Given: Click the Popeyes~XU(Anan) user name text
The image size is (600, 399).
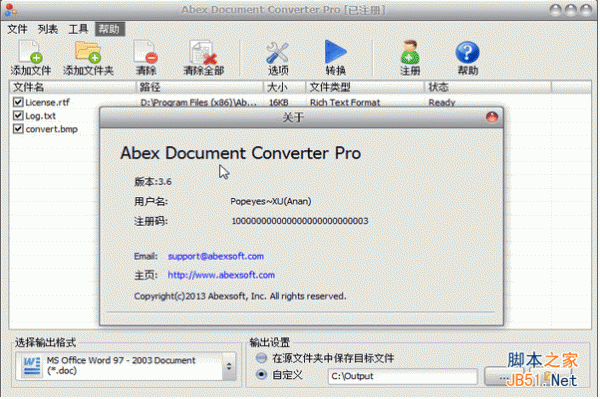Looking at the screenshot, I should pyautogui.click(x=271, y=202).
